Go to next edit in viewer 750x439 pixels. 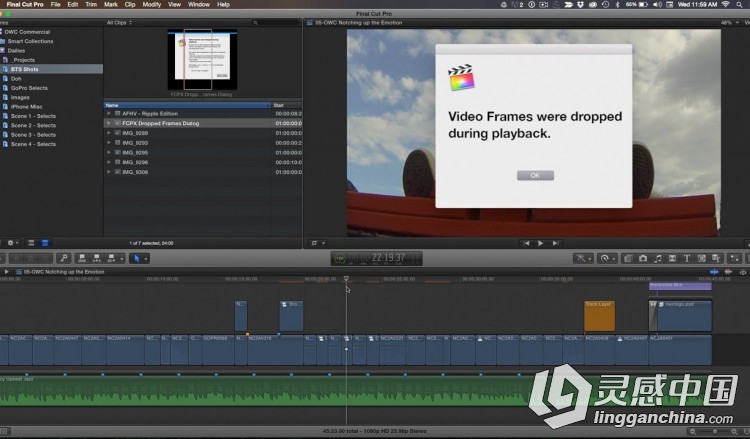[555, 243]
